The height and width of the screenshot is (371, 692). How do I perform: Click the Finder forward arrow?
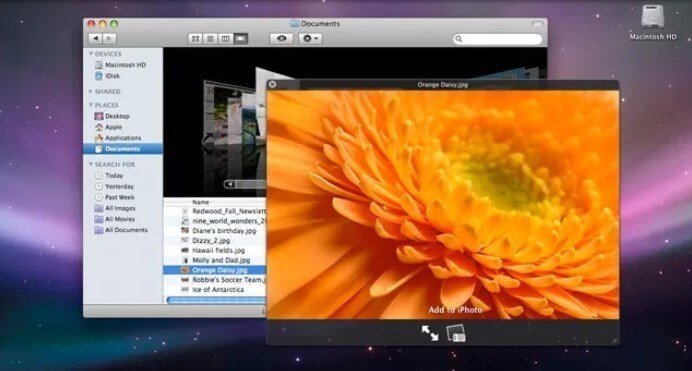pyautogui.click(x=109, y=39)
